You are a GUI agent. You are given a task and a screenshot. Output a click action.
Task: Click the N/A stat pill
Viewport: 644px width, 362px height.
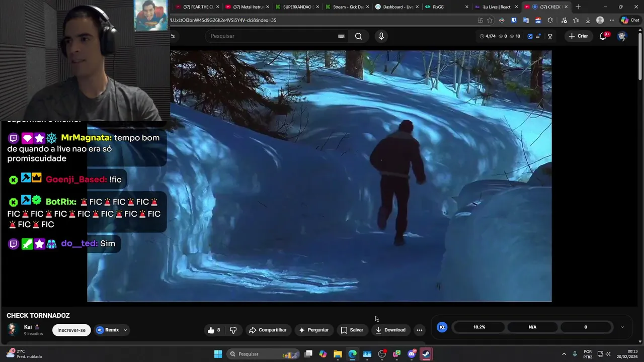pos(532,327)
